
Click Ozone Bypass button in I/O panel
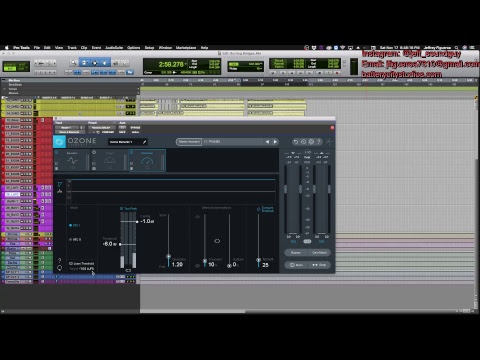point(296,253)
